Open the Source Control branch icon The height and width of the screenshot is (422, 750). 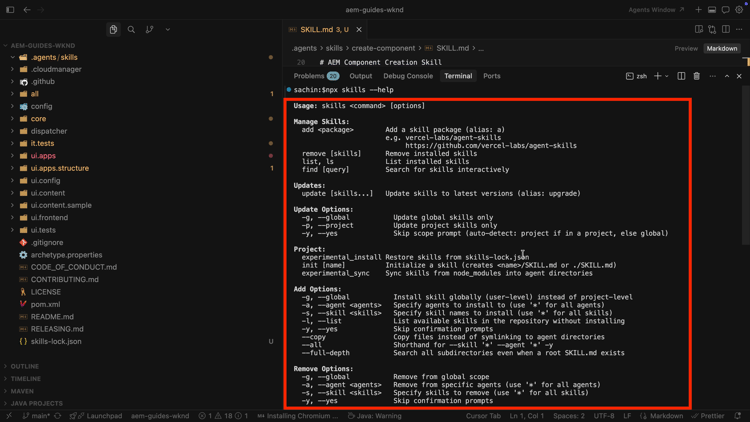[x=150, y=30]
